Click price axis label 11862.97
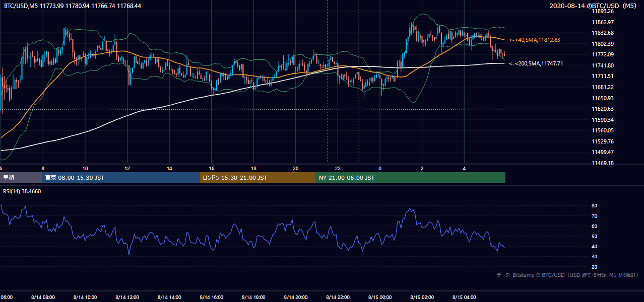Screen dimensions: 644x302 pos(603,22)
